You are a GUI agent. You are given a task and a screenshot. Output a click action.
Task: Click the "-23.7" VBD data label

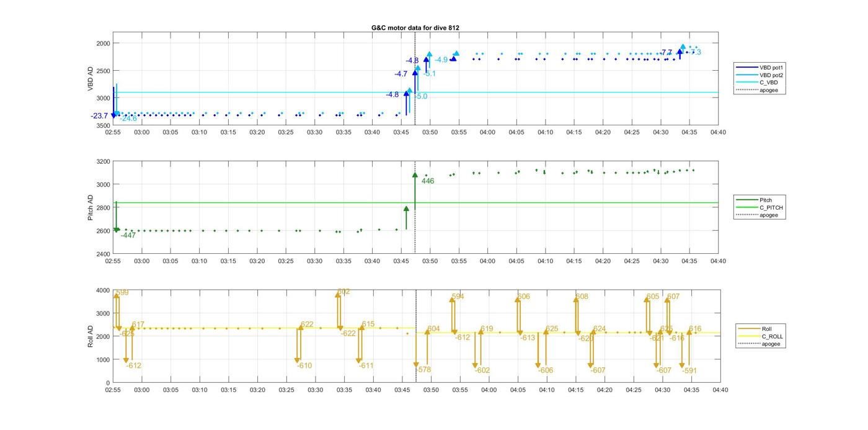coord(99,116)
